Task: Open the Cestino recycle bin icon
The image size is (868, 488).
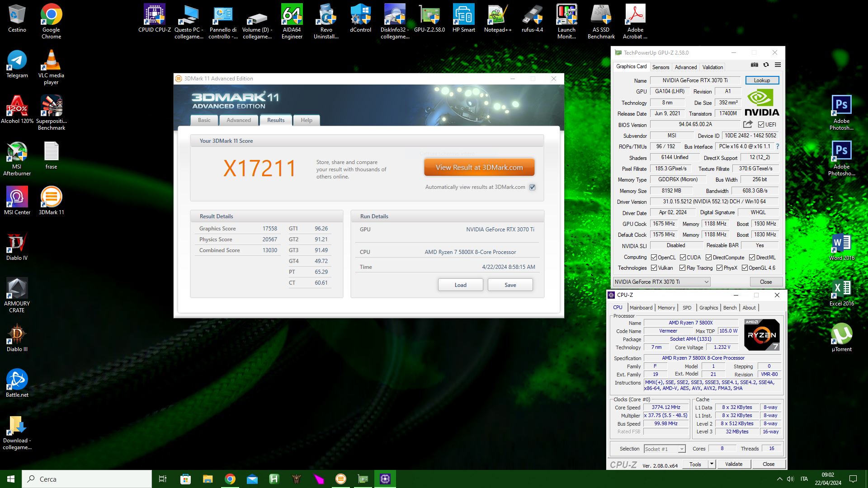Action: 17,19
